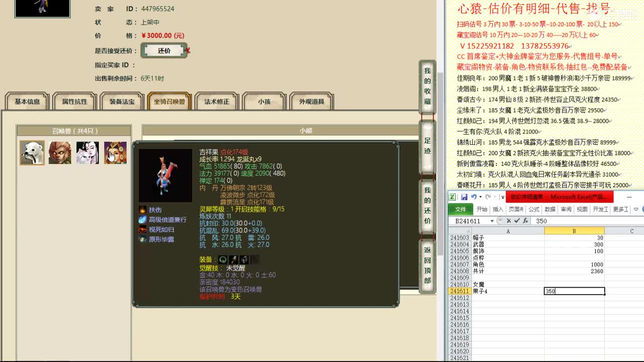Viewport: 644px width, 362px height.
Task: Select the pale-faced female summon portrait
Action: pyautogui.click(x=88, y=153)
